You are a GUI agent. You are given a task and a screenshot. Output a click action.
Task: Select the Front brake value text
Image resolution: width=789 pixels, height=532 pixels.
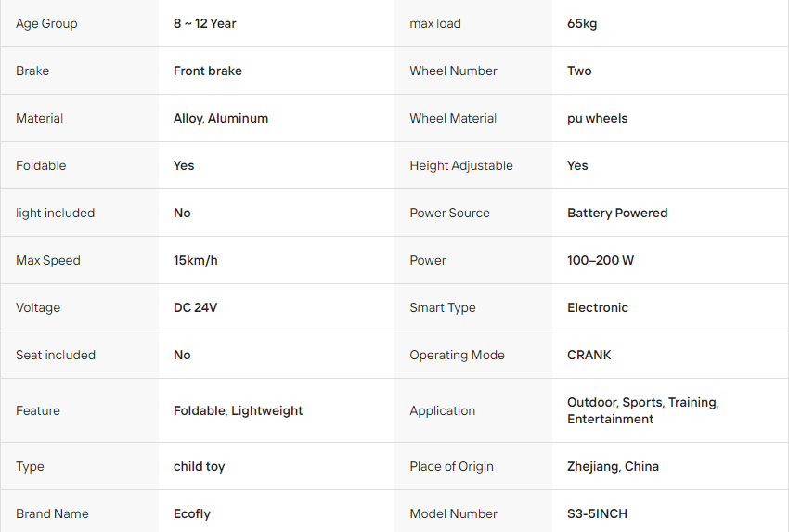pyautogui.click(x=208, y=71)
